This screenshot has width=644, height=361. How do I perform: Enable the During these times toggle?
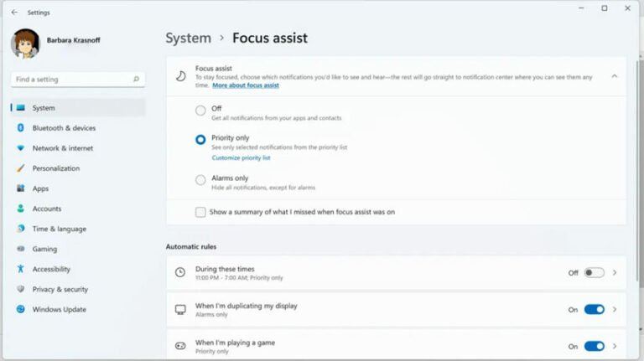point(594,272)
